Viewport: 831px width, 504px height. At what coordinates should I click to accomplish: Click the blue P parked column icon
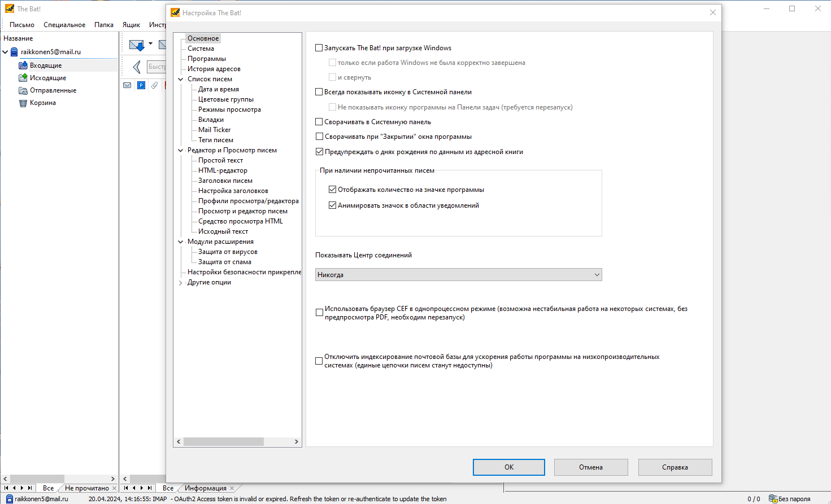141,85
